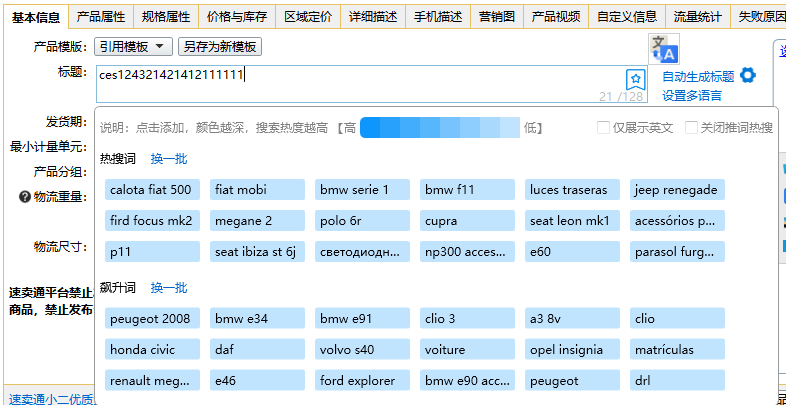Open the 规格属性 tab
The width and height of the screenshot is (786, 405).
point(166,17)
